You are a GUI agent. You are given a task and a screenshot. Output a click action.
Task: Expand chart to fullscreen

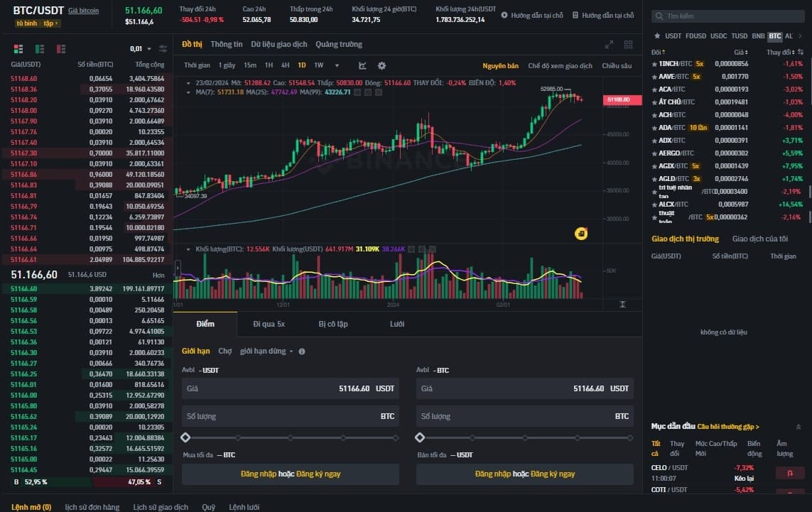coord(609,45)
